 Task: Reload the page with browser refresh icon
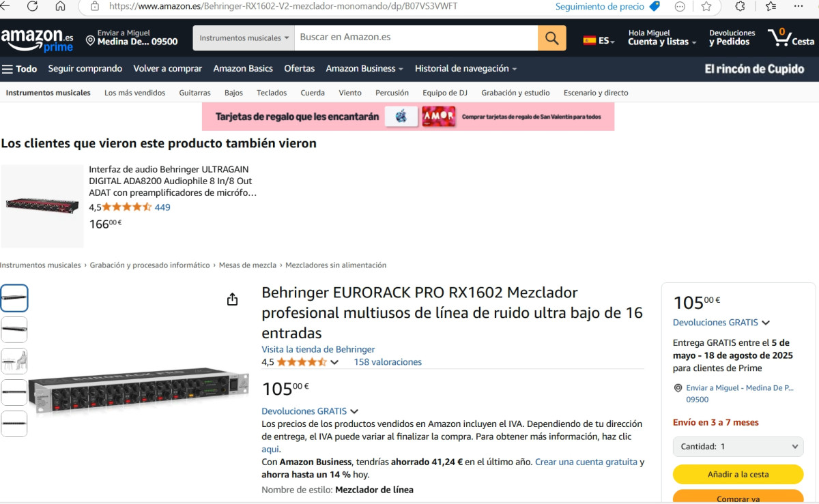coord(32,6)
